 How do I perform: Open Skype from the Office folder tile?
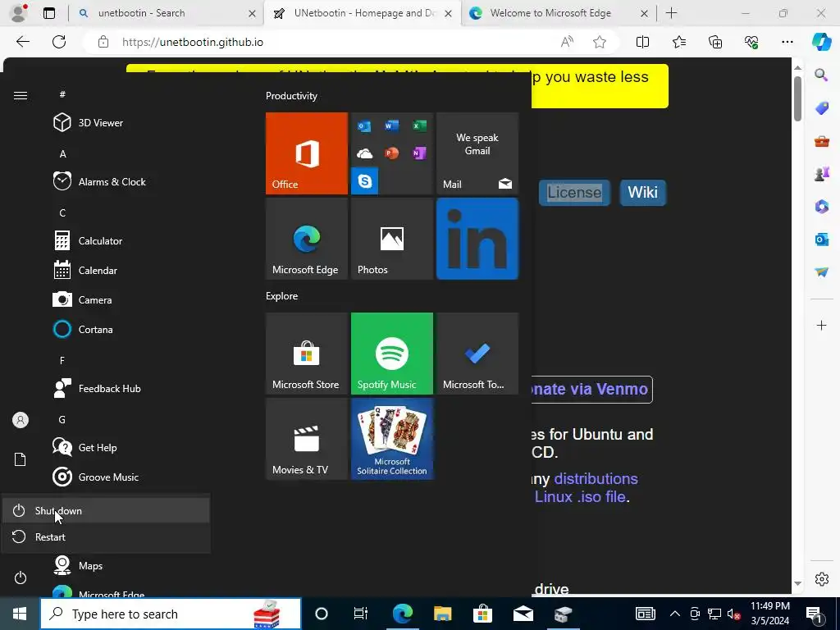[364, 181]
